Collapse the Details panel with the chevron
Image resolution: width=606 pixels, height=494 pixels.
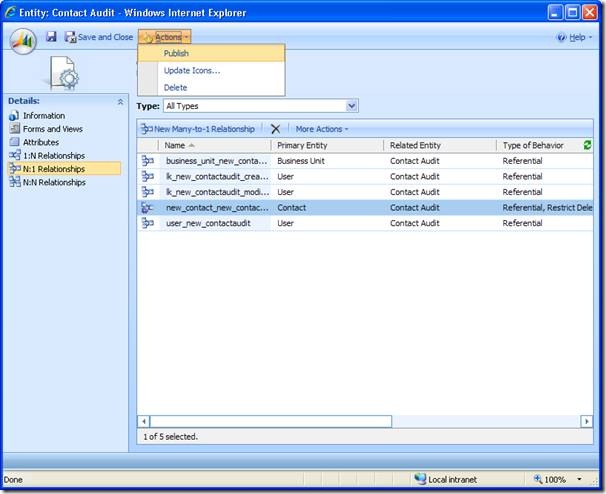(x=121, y=101)
